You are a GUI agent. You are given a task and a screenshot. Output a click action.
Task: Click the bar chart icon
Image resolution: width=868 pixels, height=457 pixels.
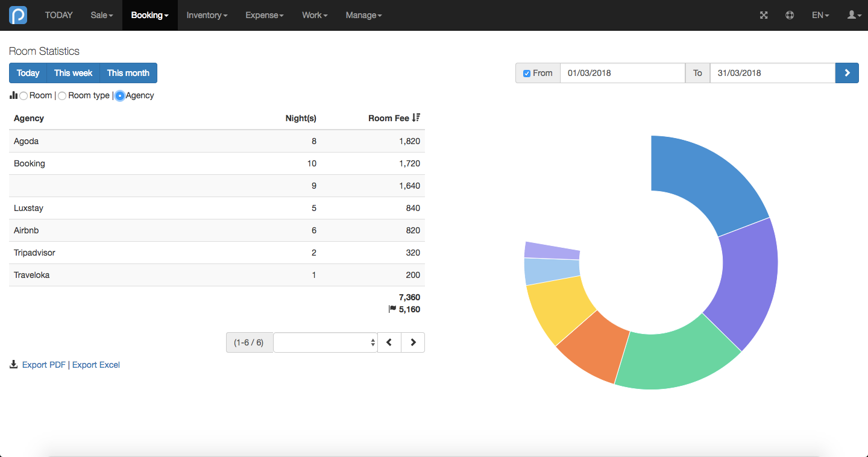click(x=13, y=95)
